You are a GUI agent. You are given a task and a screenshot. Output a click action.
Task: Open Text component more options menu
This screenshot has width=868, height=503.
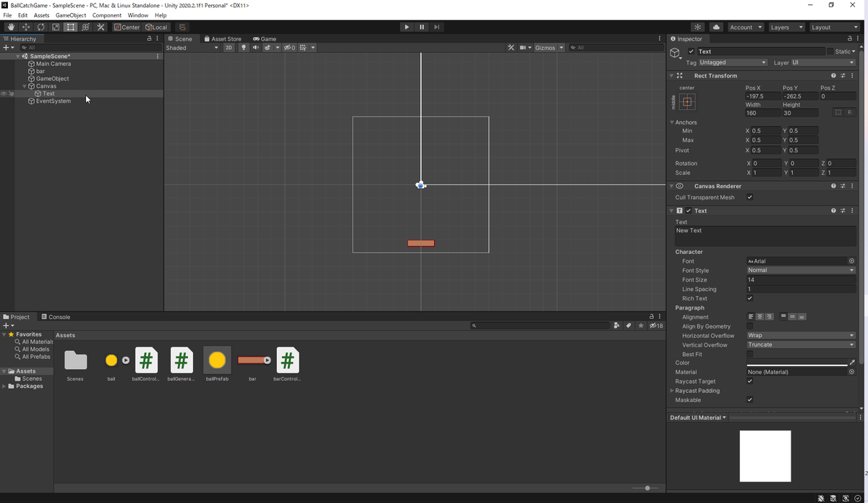coord(852,211)
